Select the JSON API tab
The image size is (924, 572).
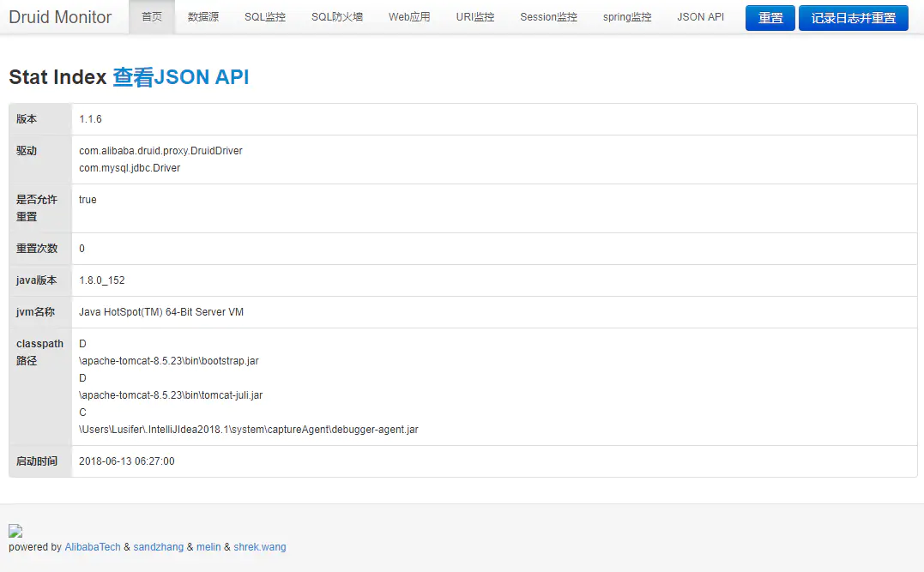tap(701, 17)
